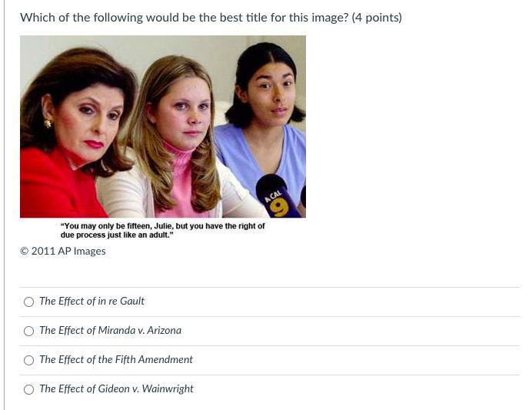Click the gold earring in the photo
Screen dimensions: 532x410
pyautogui.click(x=48, y=122)
